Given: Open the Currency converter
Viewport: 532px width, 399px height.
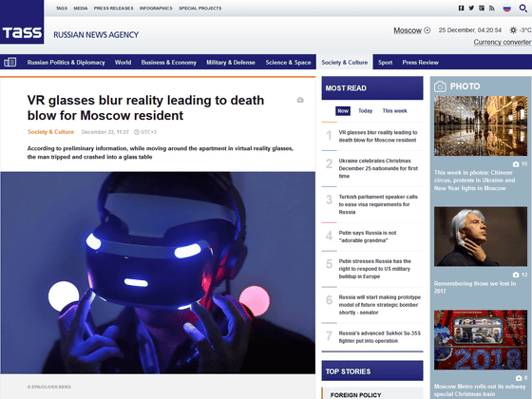Looking at the screenshot, I should (x=503, y=42).
